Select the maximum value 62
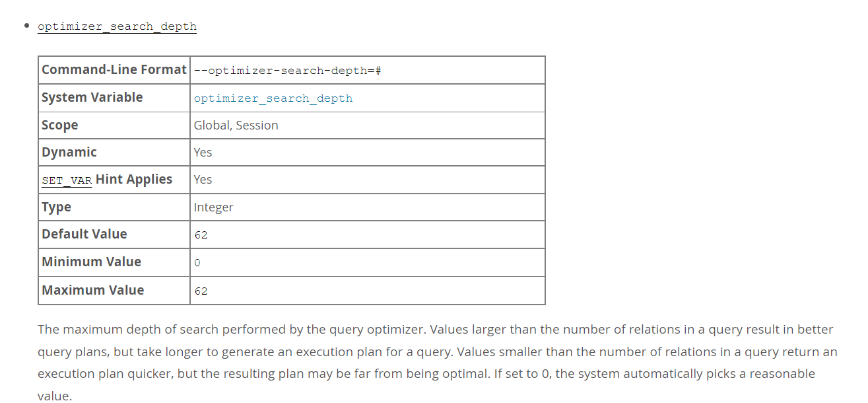 click(201, 291)
